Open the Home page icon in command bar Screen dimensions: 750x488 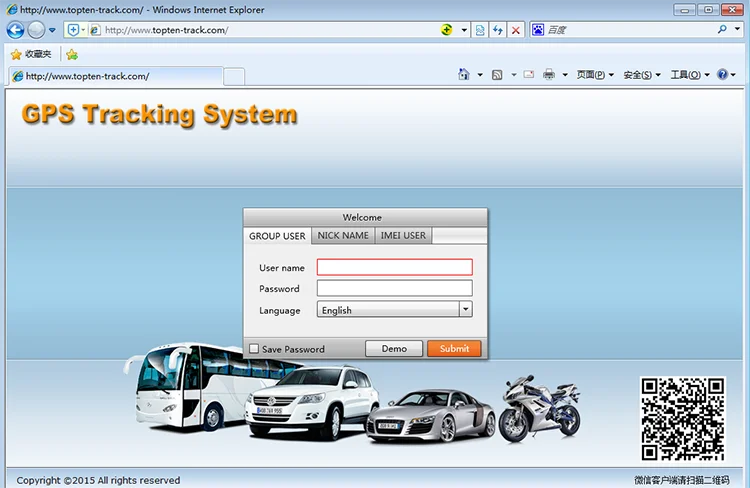click(x=464, y=75)
